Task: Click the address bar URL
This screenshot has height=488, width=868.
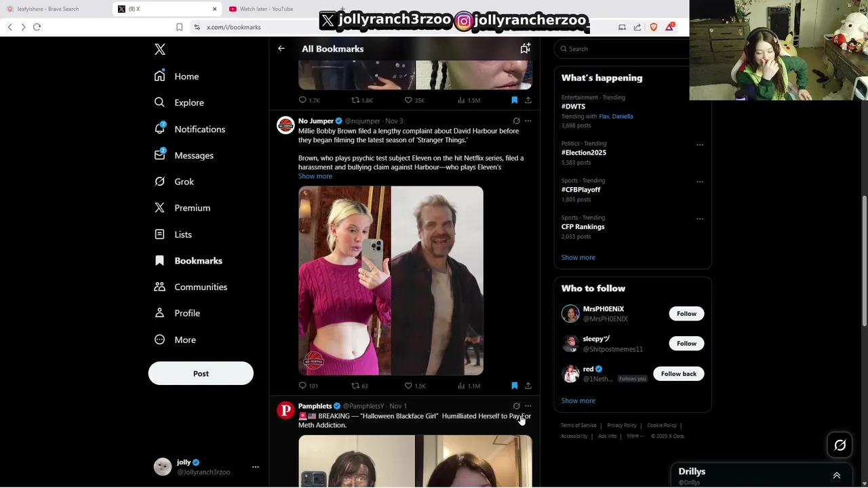Action: pyautogui.click(x=234, y=27)
